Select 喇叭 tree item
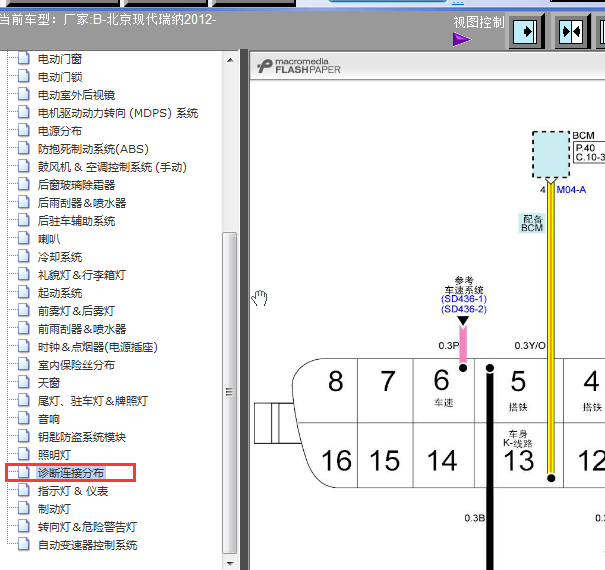 (49, 239)
